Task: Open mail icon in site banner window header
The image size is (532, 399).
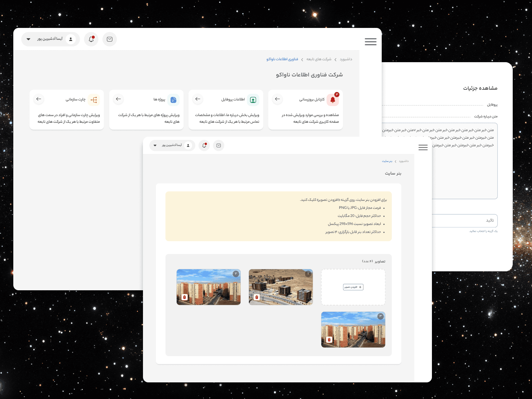Action: click(x=218, y=145)
